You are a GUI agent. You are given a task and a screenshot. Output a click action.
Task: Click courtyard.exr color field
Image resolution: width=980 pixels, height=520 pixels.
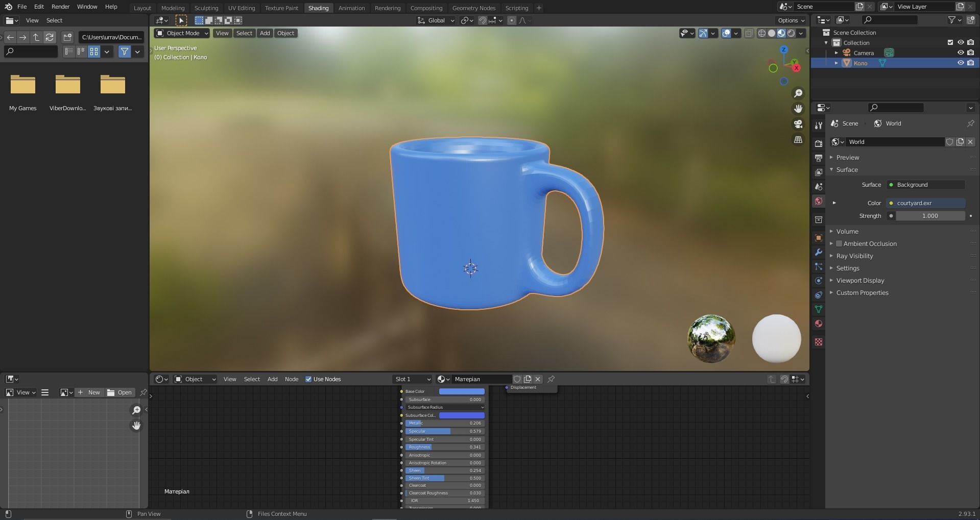925,203
